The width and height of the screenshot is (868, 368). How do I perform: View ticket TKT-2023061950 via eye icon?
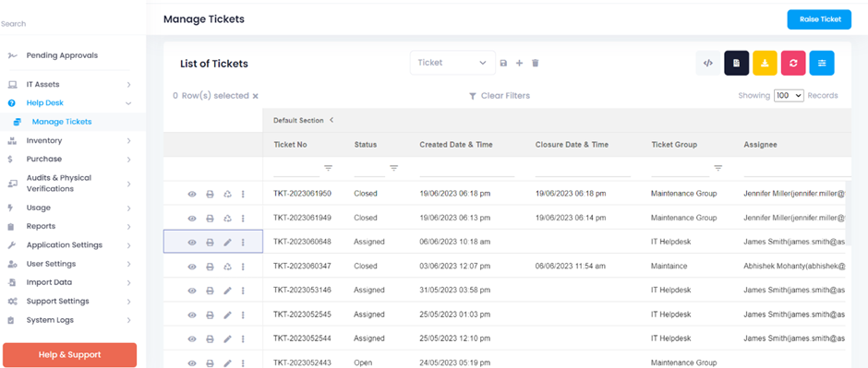click(x=192, y=194)
